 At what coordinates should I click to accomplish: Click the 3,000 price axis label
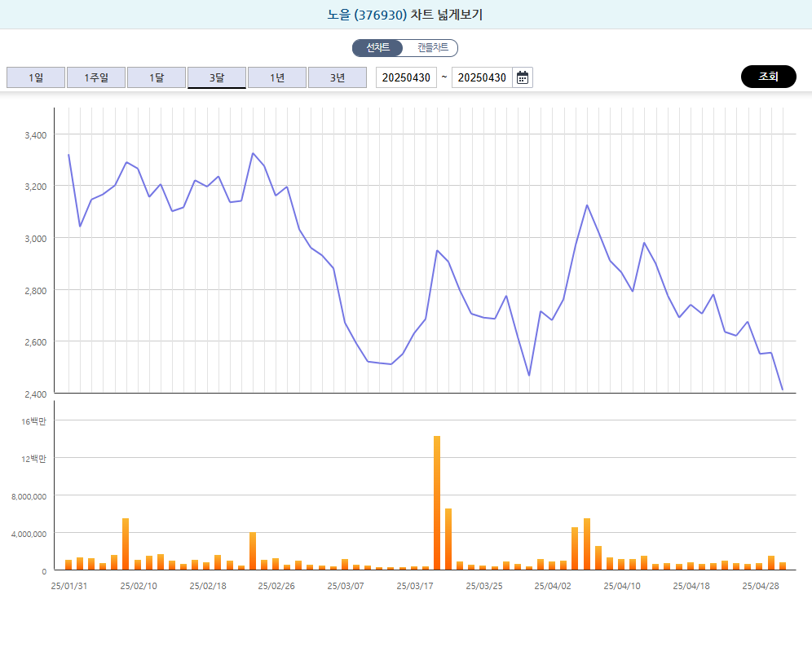click(36, 239)
